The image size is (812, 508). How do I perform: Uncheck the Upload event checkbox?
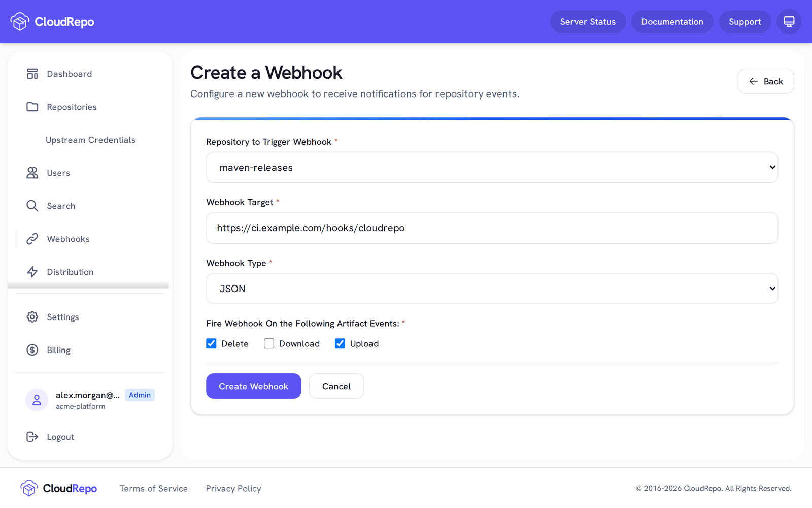(340, 344)
